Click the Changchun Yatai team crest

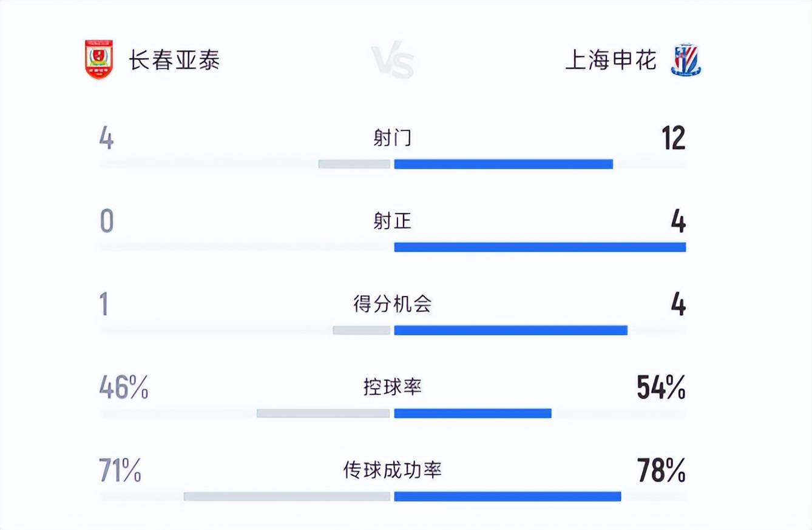click(x=99, y=60)
